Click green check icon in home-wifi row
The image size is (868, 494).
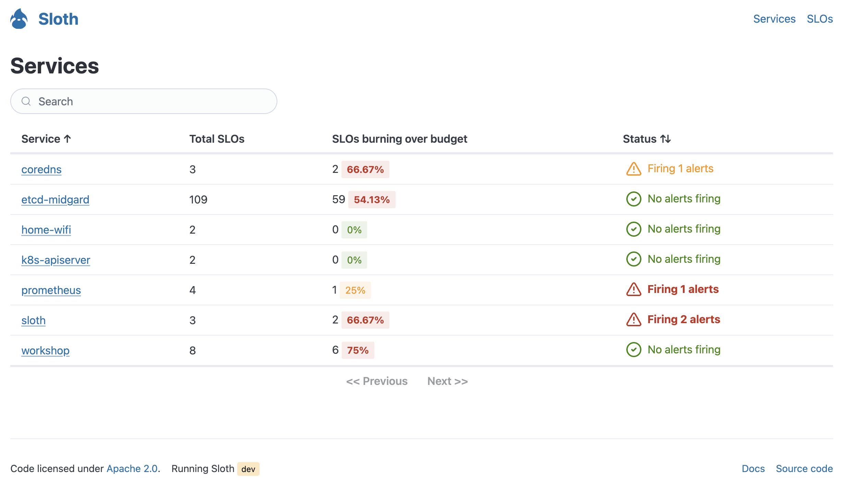[x=634, y=229]
